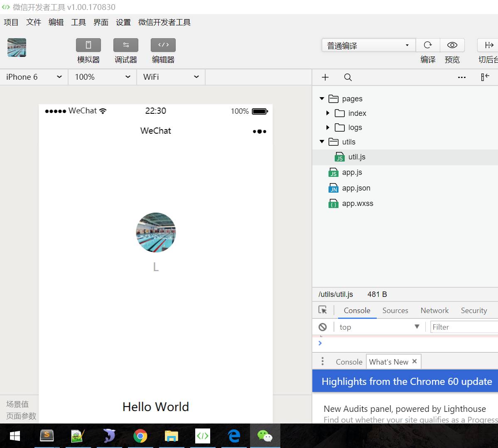The height and width of the screenshot is (448, 498).
Task: Toggle the 模拟器 simulator panel button
Action: pos(88,45)
